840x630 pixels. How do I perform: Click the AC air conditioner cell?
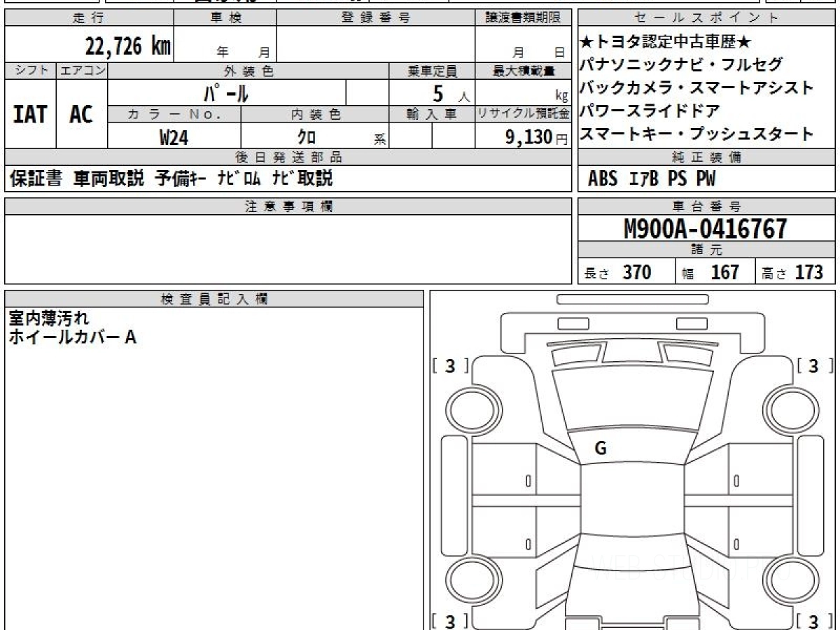pos(81,114)
